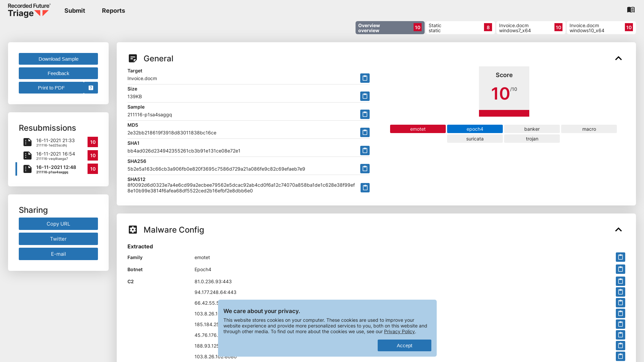Accept the cookie privacy notice

point(405,346)
